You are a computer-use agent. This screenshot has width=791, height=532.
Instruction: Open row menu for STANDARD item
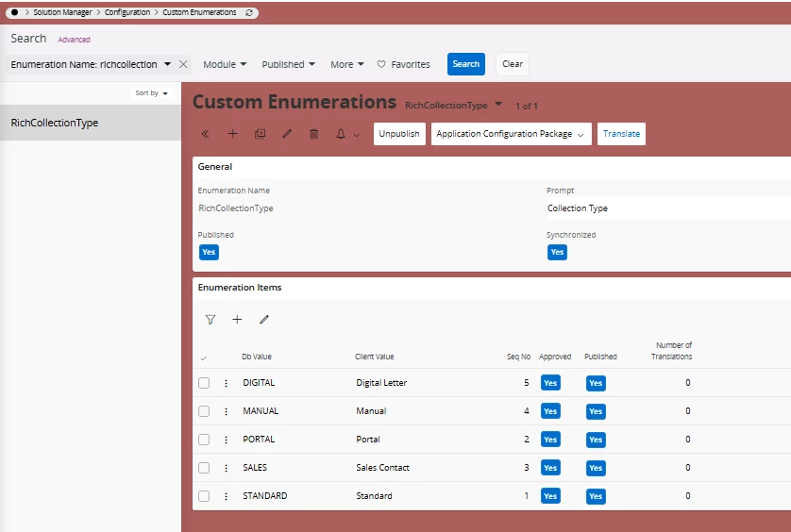coord(226,496)
